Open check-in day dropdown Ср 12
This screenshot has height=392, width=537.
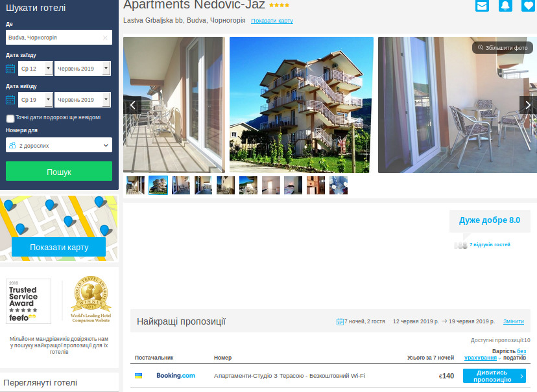(35, 69)
